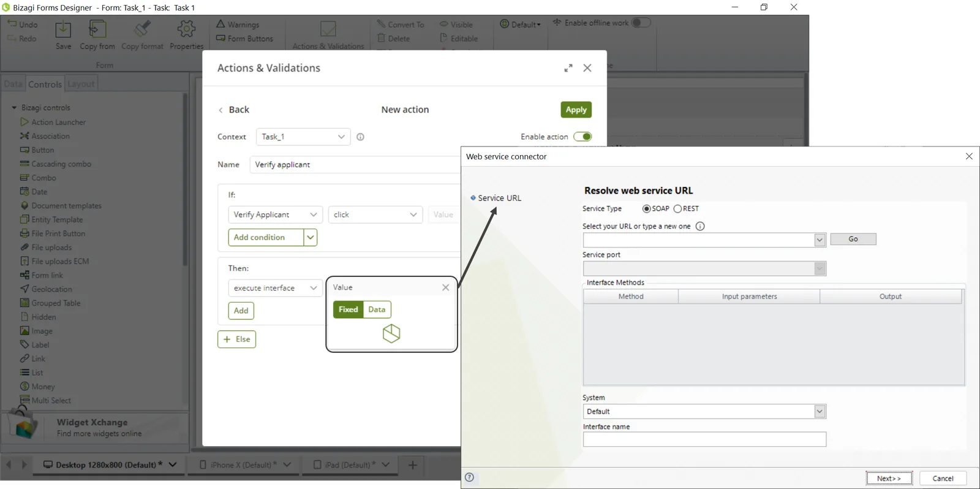The width and height of the screenshot is (980, 489).
Task: Click the Interface name field
Action: click(x=704, y=439)
